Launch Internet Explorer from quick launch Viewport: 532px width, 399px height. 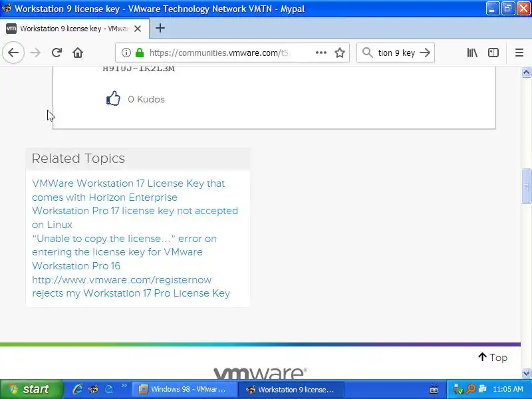coord(78,389)
